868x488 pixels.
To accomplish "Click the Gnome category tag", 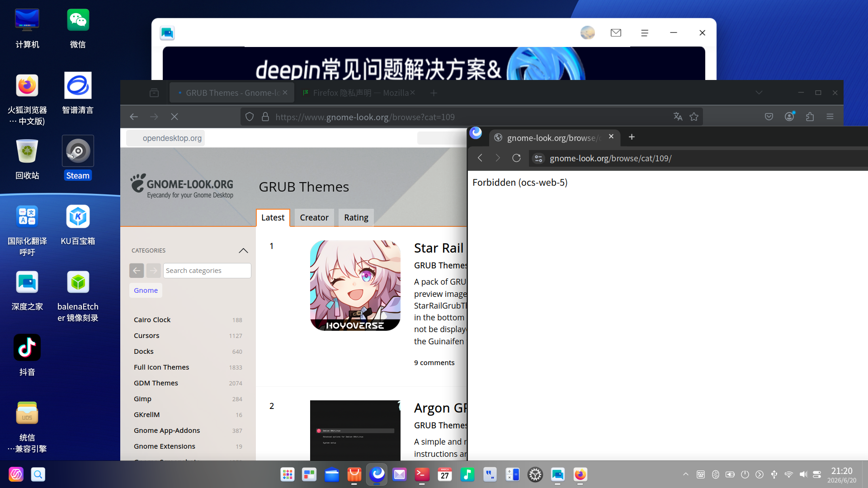I will (146, 290).
